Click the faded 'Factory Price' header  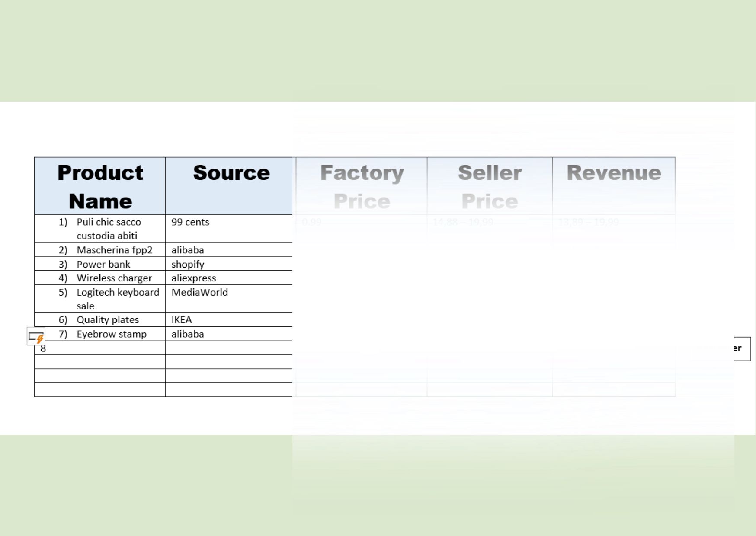[362, 186]
